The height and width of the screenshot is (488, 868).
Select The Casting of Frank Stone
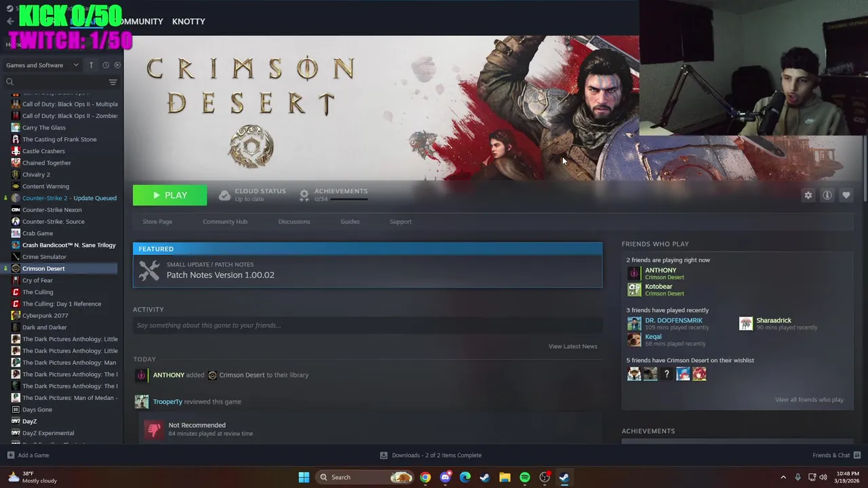click(60, 140)
